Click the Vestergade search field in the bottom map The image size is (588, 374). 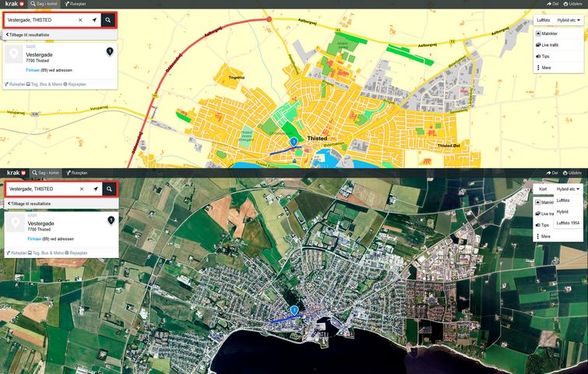[43, 189]
